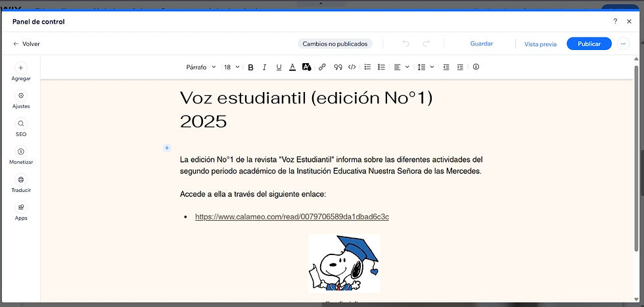Insert a link with the chain icon
The height and width of the screenshot is (307, 644).
322,68
